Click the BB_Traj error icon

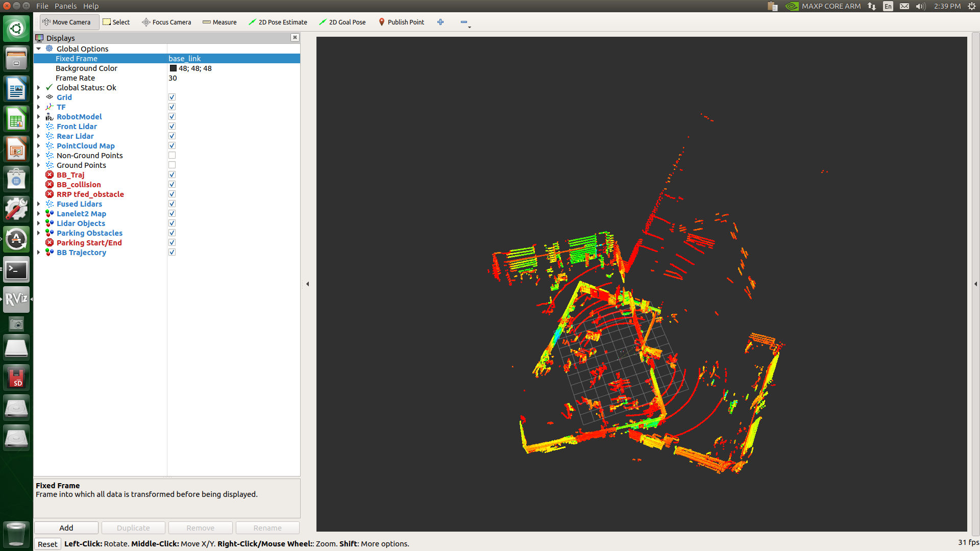(x=50, y=174)
